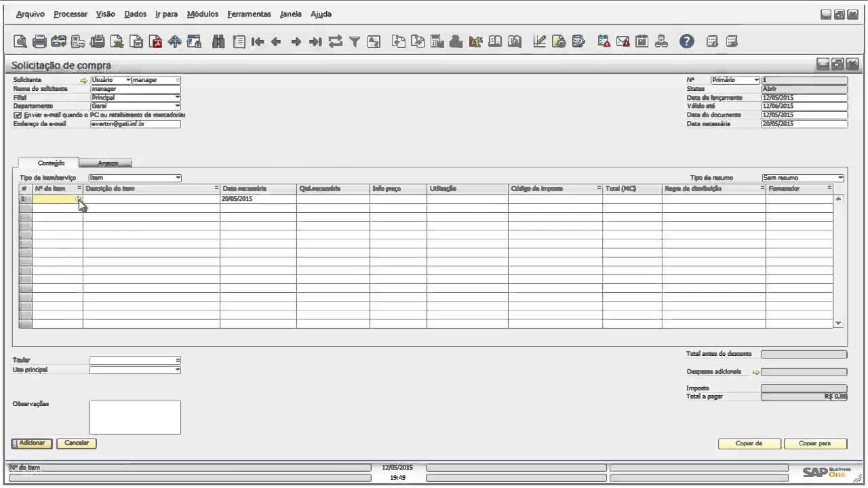This screenshot has height=488, width=868.
Task: Open the Filial 'Principal' dropdown
Action: point(178,98)
